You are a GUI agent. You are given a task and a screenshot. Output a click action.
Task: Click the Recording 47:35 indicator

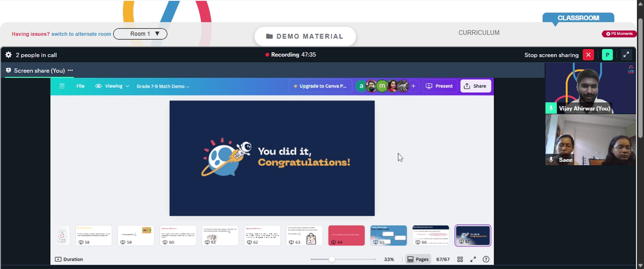coord(290,55)
